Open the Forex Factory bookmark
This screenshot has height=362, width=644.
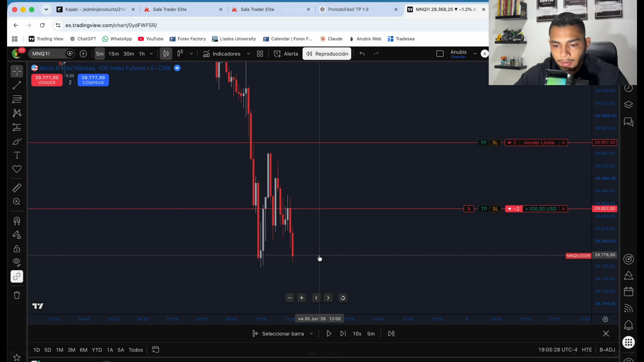point(188,39)
